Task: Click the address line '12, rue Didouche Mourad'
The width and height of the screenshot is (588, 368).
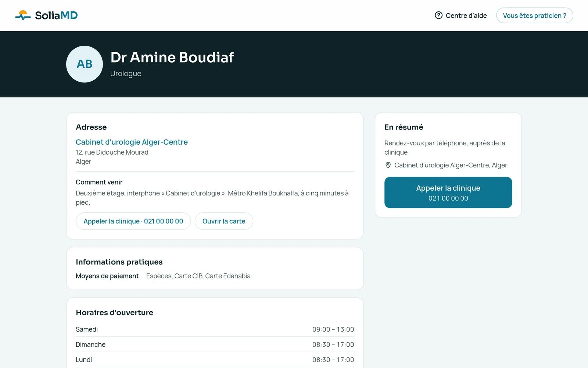Action: (x=112, y=152)
